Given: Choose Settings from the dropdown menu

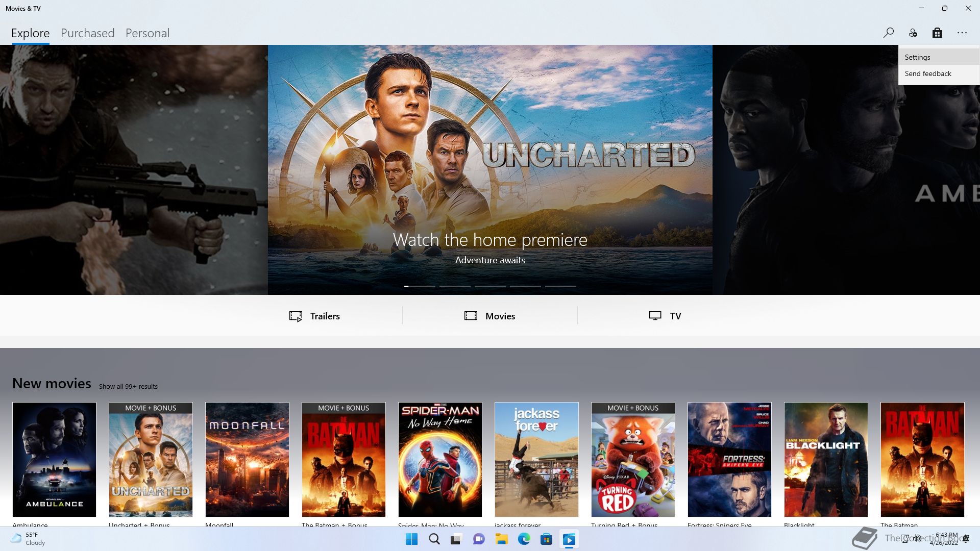Looking at the screenshot, I should click(939, 57).
